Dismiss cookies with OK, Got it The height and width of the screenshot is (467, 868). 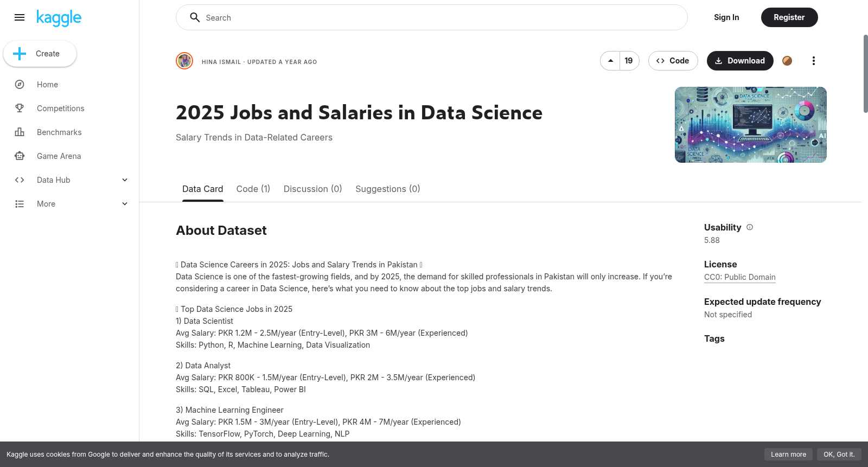tap(839, 455)
